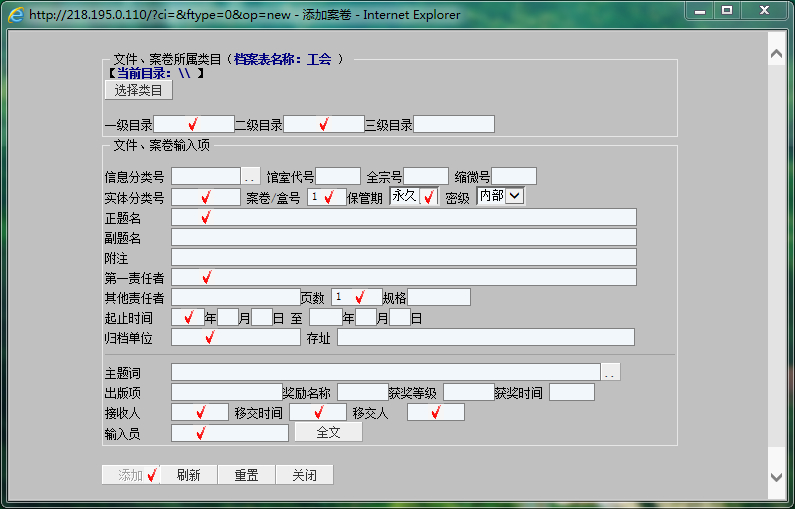
Task: Click the 页数 field
Action: 356,297
